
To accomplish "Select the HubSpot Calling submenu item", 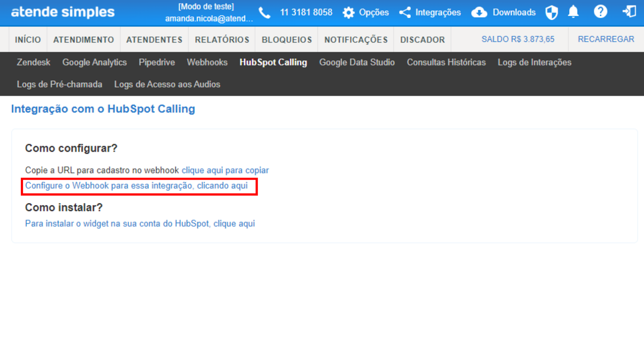I will 273,62.
